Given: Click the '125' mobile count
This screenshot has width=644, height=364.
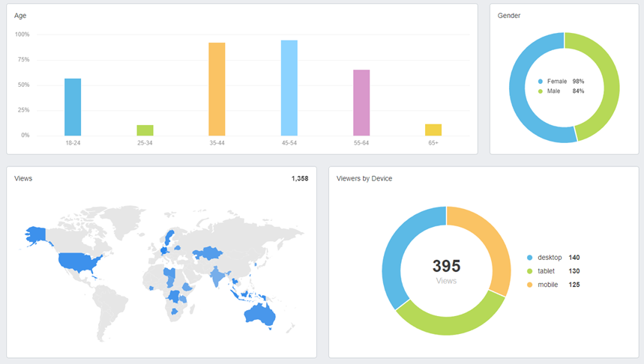Looking at the screenshot, I should [574, 285].
